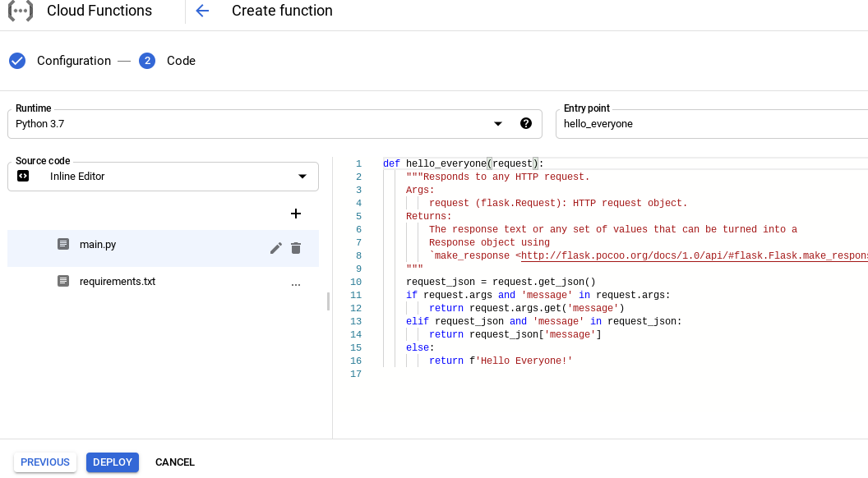The height and width of the screenshot is (478, 868).
Task: Delete main.py with the trash icon
Action: [x=296, y=248]
